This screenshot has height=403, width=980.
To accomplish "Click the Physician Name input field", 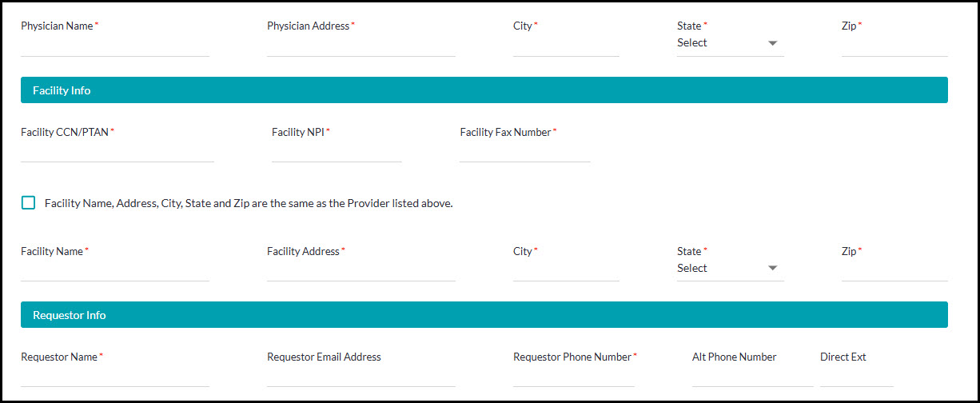I will pyautogui.click(x=115, y=46).
